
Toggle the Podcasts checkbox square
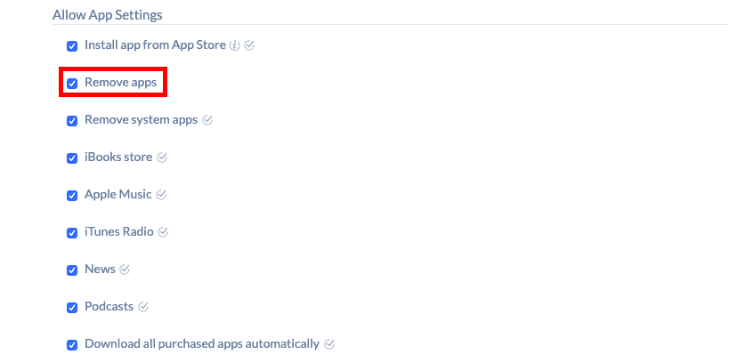coord(72,308)
